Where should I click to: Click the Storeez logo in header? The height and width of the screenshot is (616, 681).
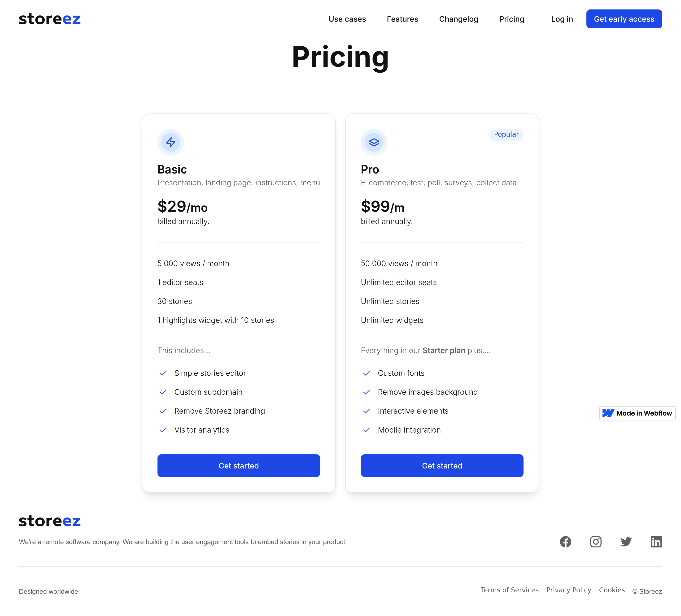pos(50,19)
